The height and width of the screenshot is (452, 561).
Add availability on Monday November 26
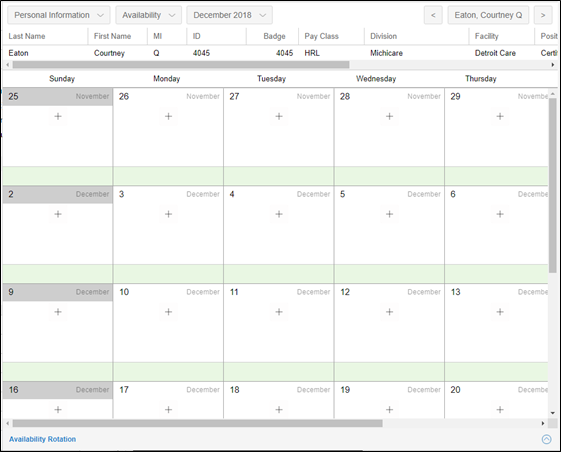(x=169, y=116)
